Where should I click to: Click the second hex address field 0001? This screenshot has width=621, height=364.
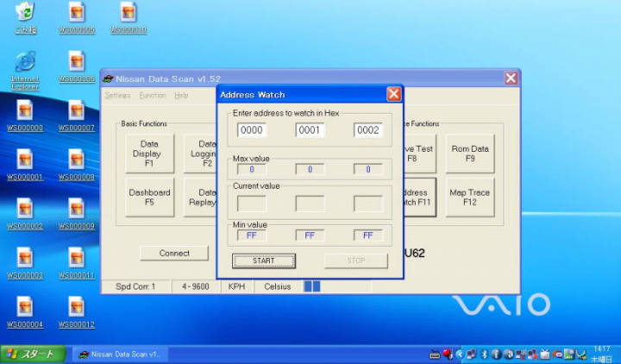point(310,130)
